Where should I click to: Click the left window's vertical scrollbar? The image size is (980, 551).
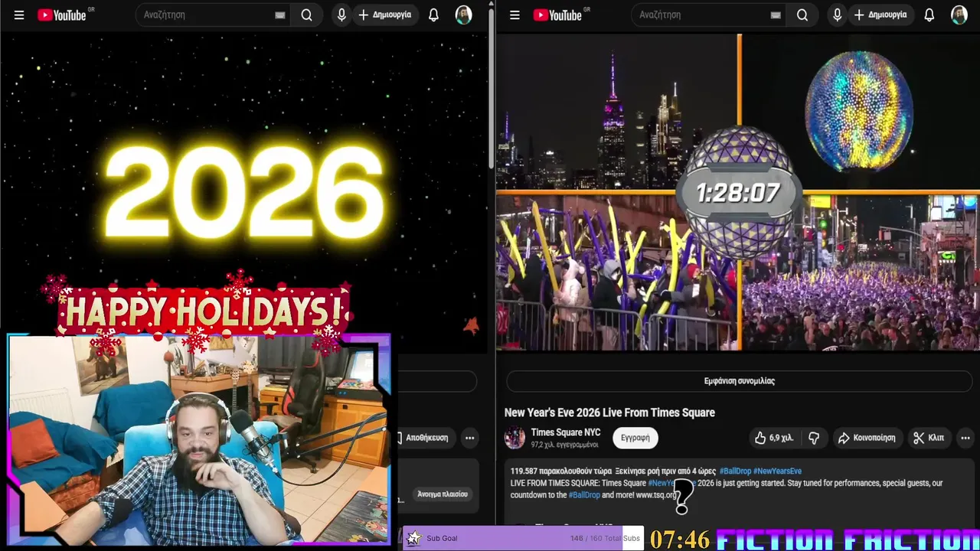click(x=492, y=88)
